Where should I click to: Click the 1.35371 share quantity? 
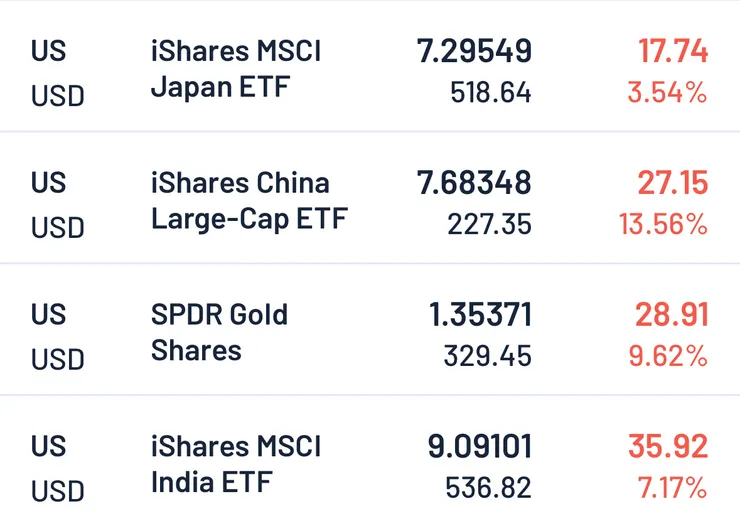(x=480, y=315)
